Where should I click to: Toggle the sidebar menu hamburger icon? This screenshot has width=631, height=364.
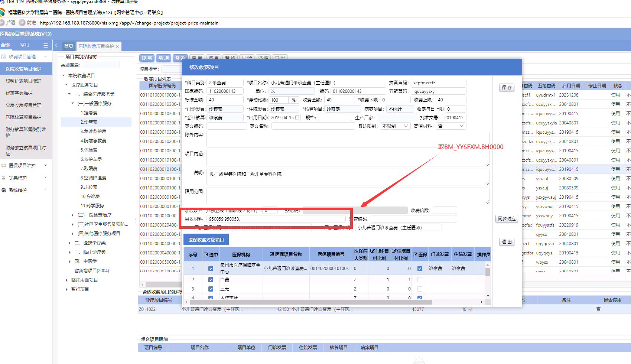click(46, 45)
